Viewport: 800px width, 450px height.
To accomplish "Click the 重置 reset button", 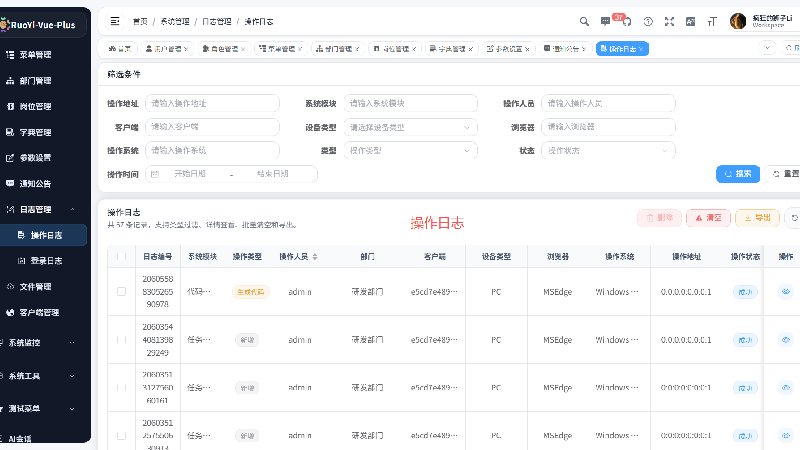I will click(785, 174).
